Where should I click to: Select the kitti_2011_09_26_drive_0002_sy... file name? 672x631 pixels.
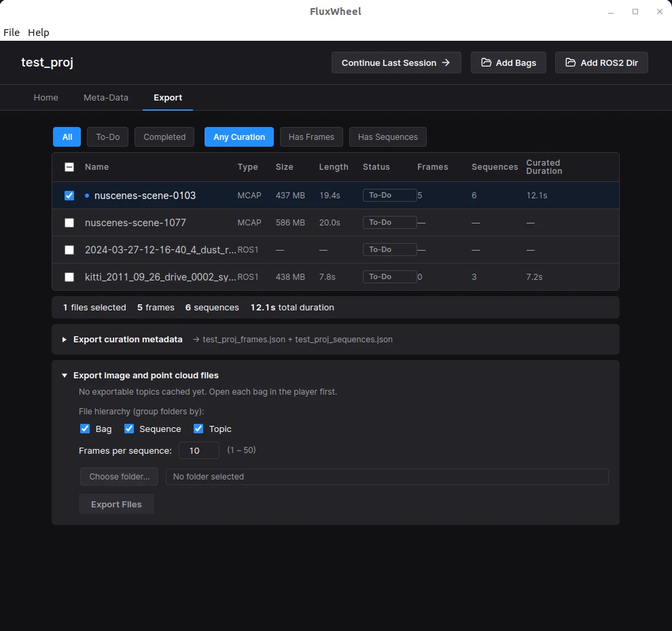(161, 277)
